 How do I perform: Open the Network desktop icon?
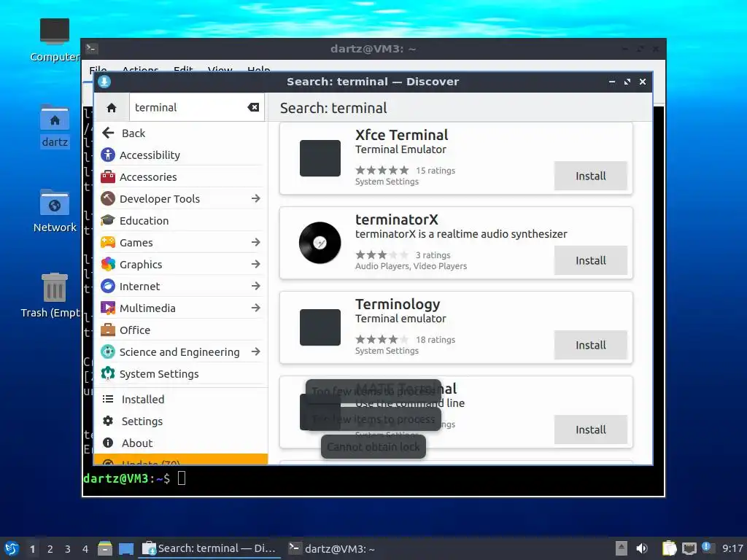coord(55,211)
